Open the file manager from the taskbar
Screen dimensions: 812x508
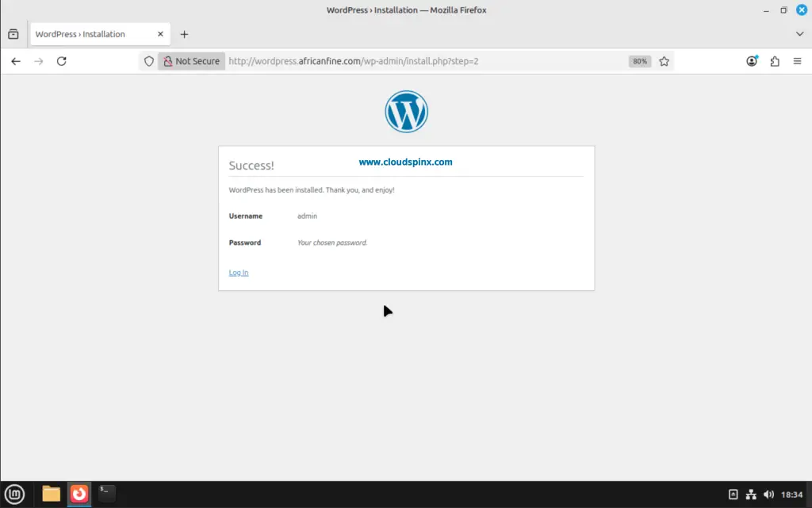pyautogui.click(x=51, y=493)
